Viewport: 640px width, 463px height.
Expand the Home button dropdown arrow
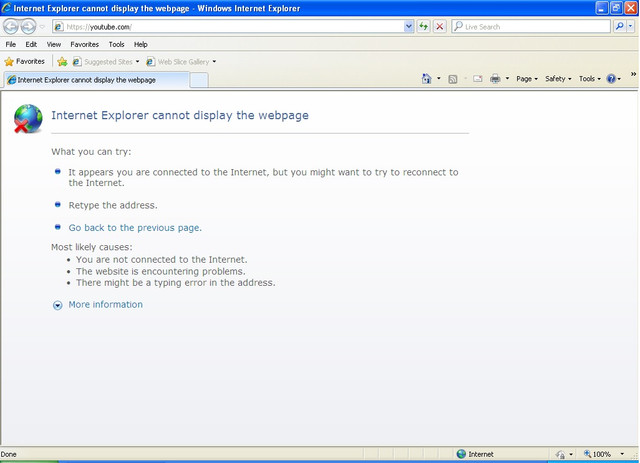pos(439,78)
